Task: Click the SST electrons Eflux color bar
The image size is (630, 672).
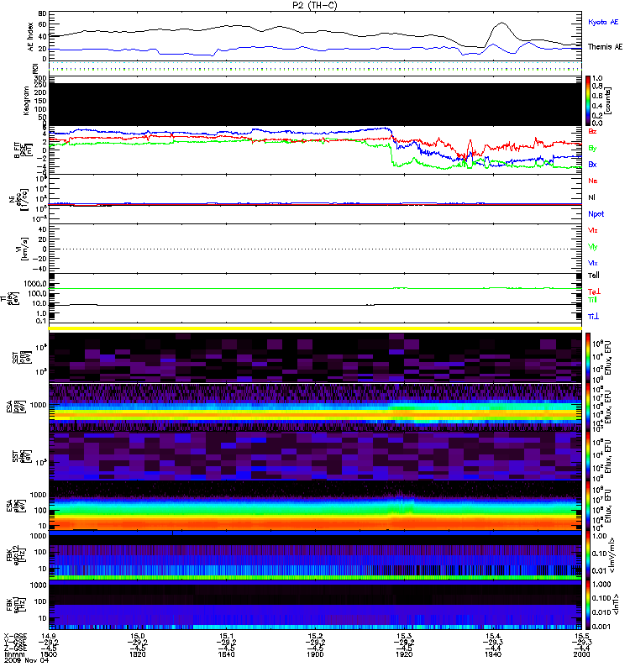Action: click(x=588, y=456)
